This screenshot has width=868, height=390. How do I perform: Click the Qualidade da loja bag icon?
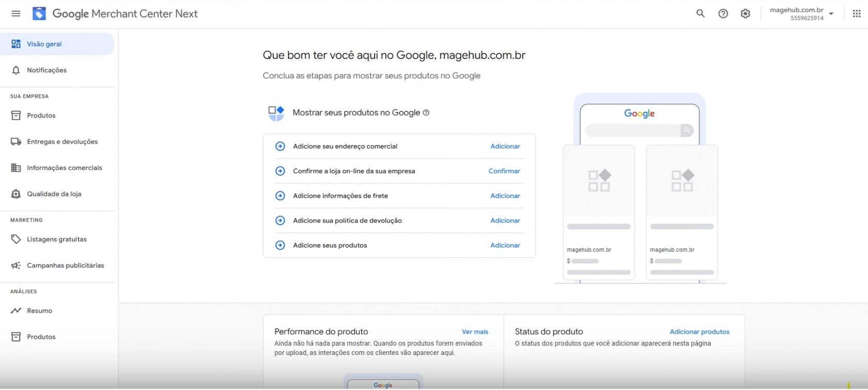point(16,194)
